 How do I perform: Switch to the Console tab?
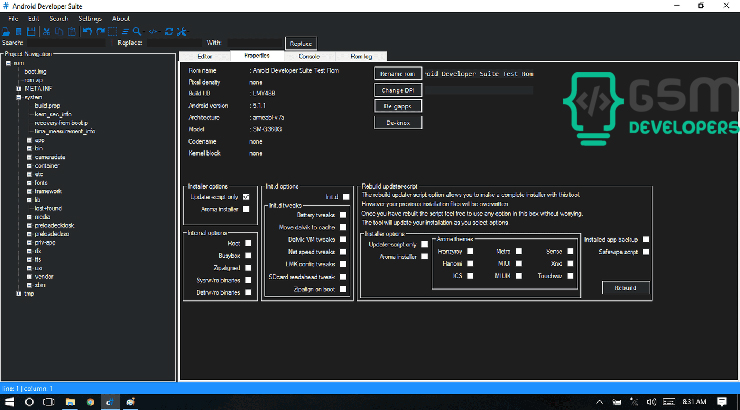tap(309, 56)
